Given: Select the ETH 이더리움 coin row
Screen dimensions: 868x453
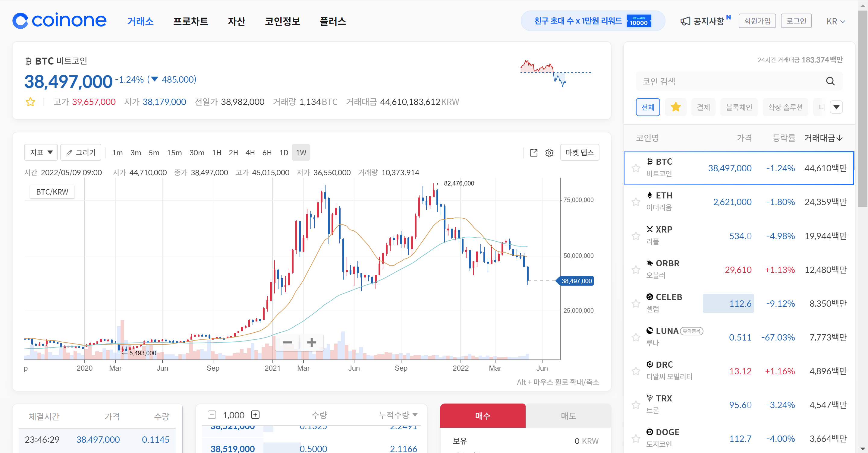Looking at the screenshot, I should tap(739, 202).
